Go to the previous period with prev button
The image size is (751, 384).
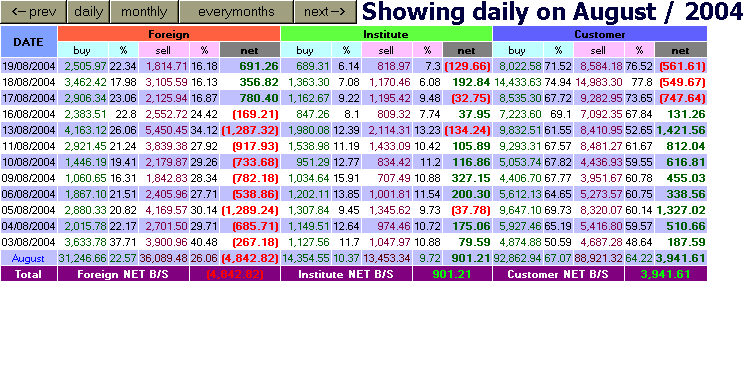pyautogui.click(x=33, y=11)
